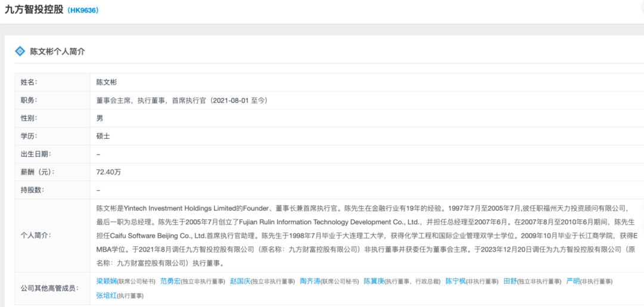This screenshot has height=307, width=644.
Task: Open executive profile of 梁颖娴
Action: point(107,281)
